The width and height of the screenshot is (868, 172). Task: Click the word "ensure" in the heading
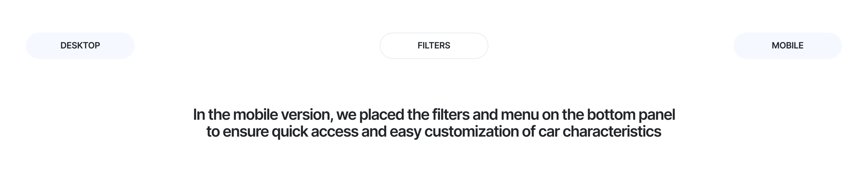pyautogui.click(x=246, y=132)
